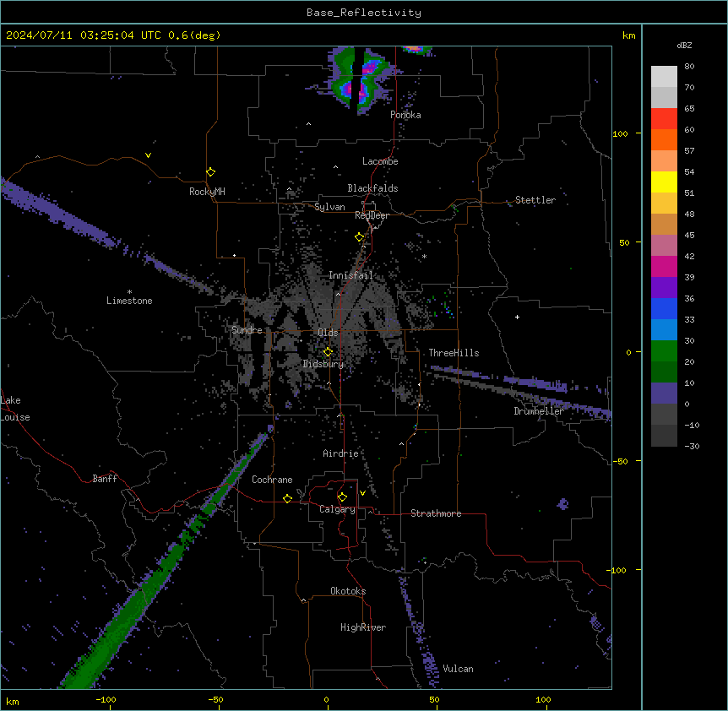Click the 0 tick on bottom axis

pyautogui.click(x=326, y=699)
